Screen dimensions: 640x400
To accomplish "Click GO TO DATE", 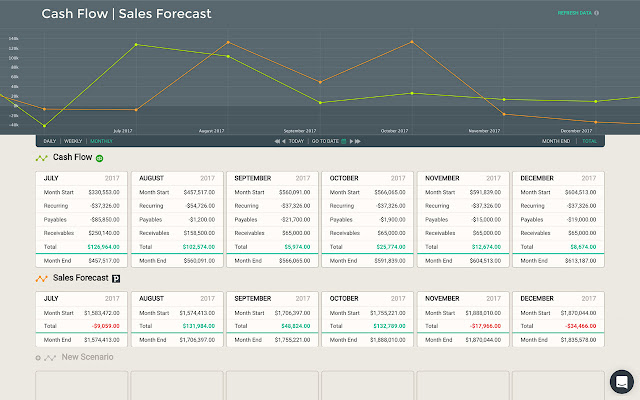I will point(325,141).
